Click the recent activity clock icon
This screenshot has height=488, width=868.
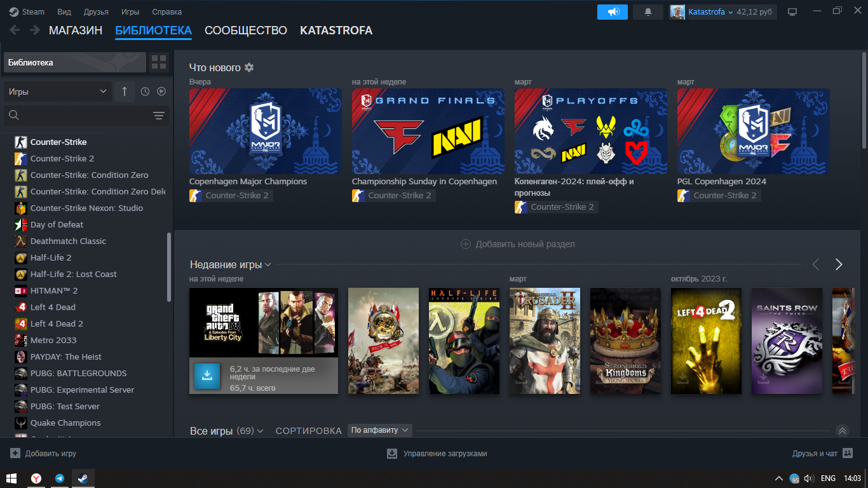pyautogui.click(x=145, y=91)
